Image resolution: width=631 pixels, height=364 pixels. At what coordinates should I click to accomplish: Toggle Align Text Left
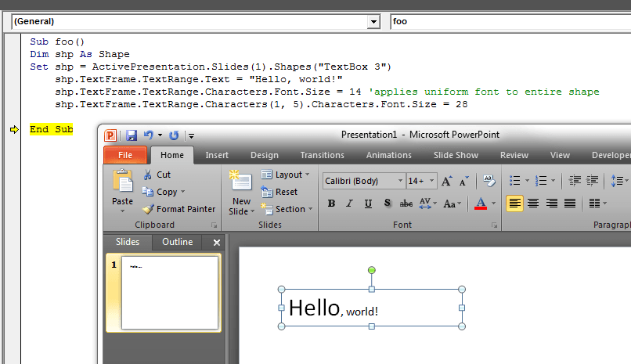(514, 204)
